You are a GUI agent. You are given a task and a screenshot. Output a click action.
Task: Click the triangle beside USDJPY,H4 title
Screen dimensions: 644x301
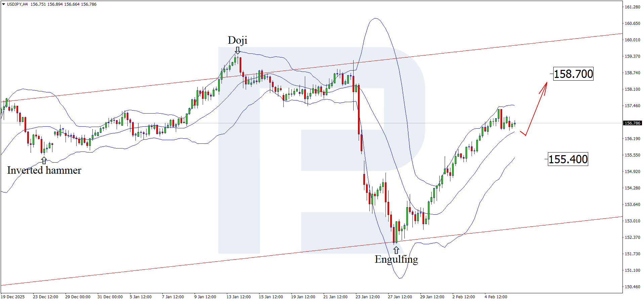tap(4, 4)
